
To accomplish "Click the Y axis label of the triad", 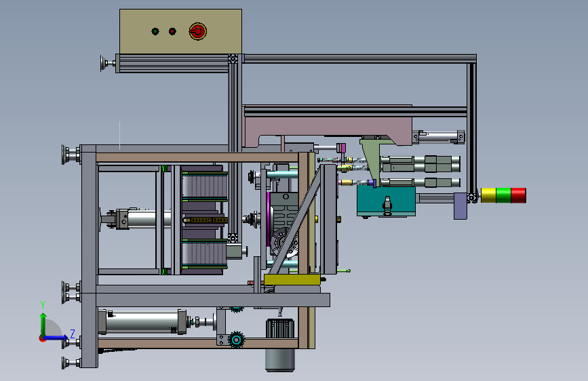I will 43,305.
